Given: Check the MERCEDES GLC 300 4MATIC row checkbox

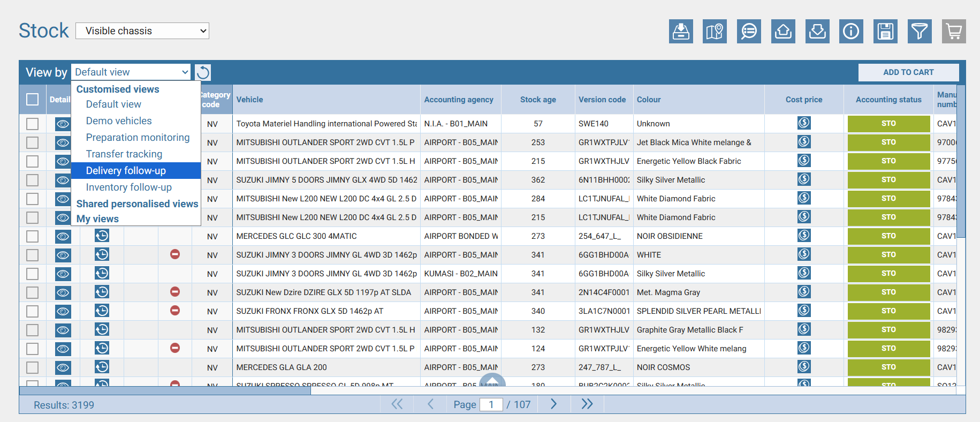Looking at the screenshot, I should 32,236.
